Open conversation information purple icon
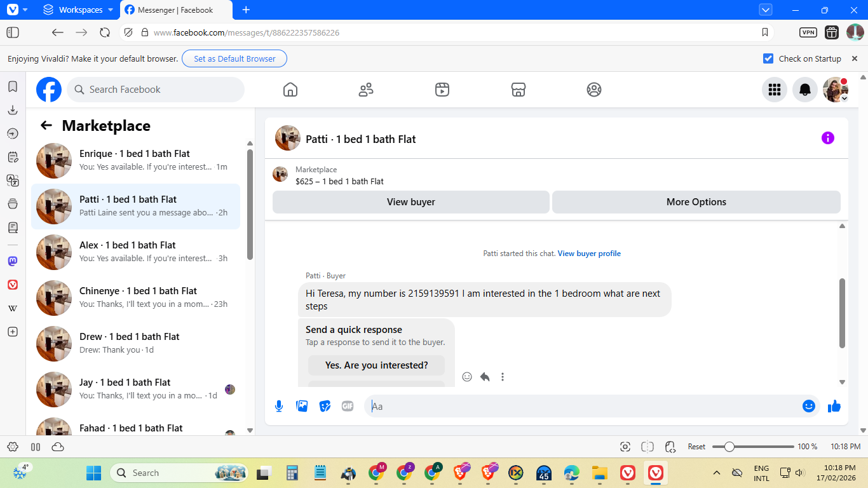The image size is (868, 488). (828, 138)
